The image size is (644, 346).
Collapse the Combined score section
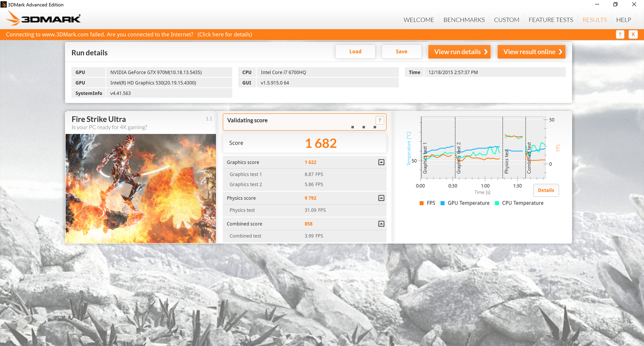pyautogui.click(x=381, y=224)
